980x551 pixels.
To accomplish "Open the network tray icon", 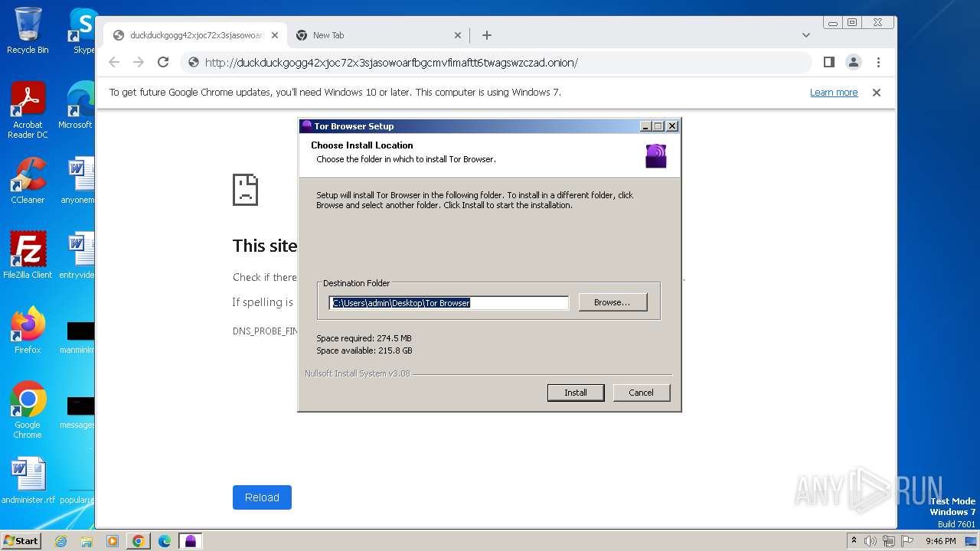I will click(889, 541).
